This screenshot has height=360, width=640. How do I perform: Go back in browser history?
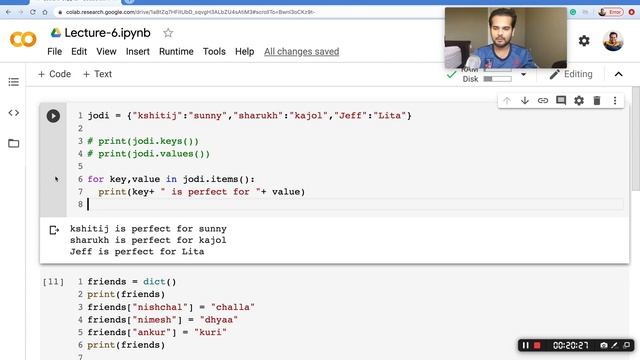coord(9,12)
